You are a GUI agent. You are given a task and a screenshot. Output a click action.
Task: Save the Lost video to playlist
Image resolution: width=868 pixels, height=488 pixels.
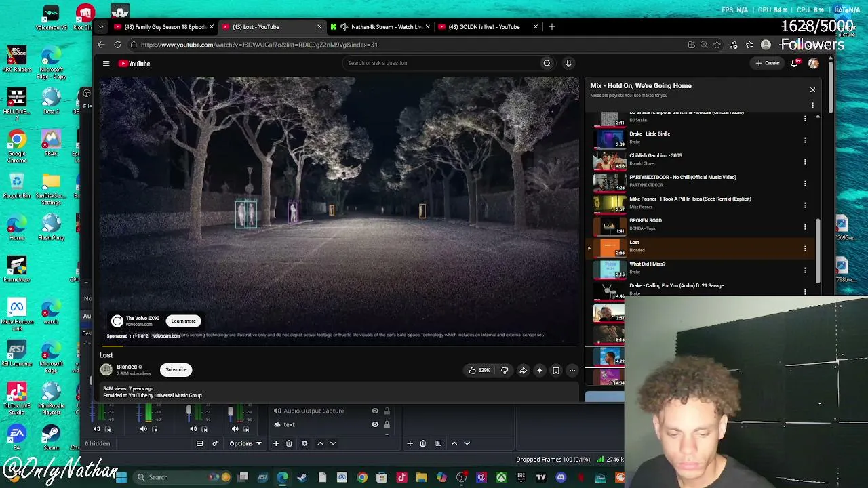point(555,370)
